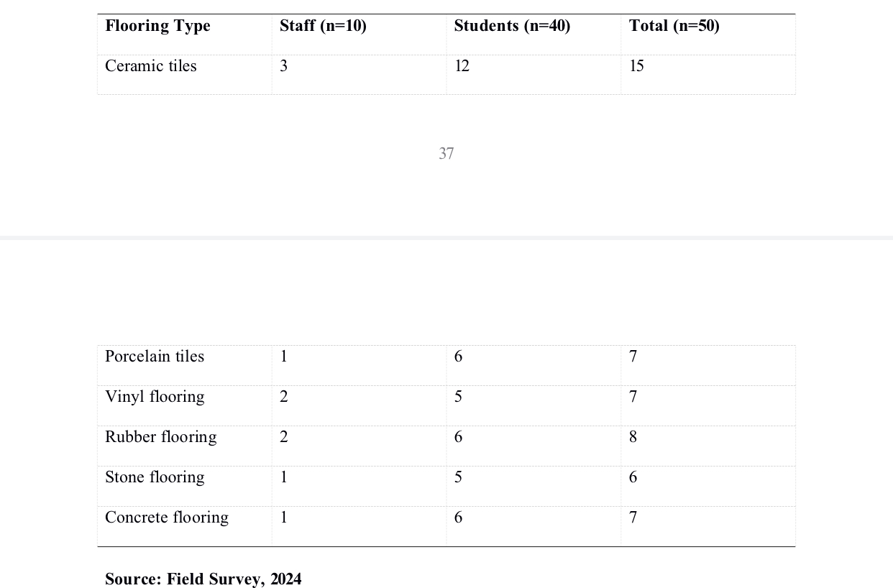Select the Students value for Concrete flooring
The height and width of the screenshot is (588, 893).
(x=458, y=518)
